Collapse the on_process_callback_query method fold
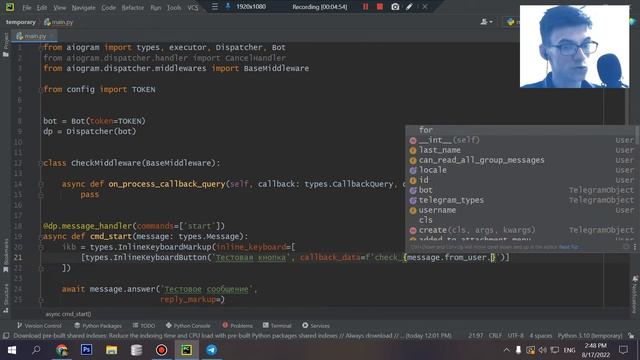 pos(41,184)
